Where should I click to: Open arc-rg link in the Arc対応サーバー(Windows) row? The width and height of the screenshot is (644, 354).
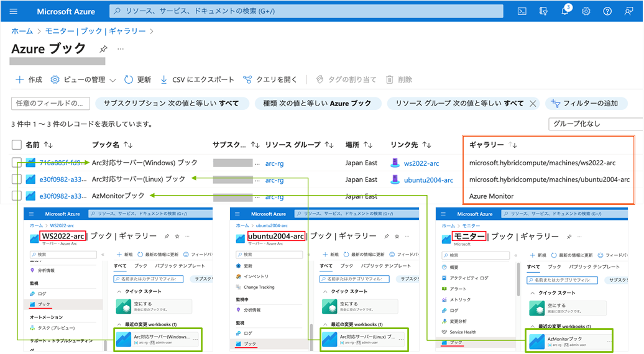tap(274, 163)
